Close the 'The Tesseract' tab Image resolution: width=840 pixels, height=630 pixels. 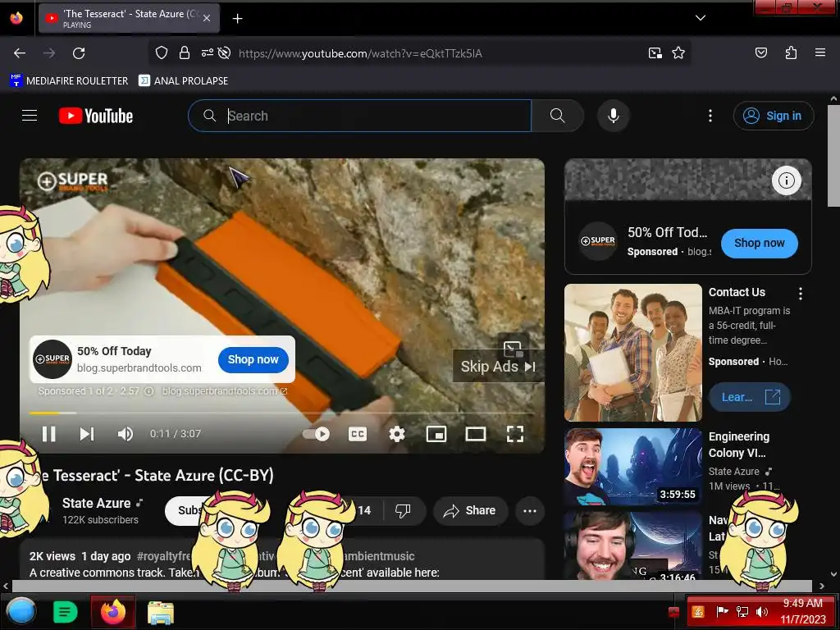point(207,18)
